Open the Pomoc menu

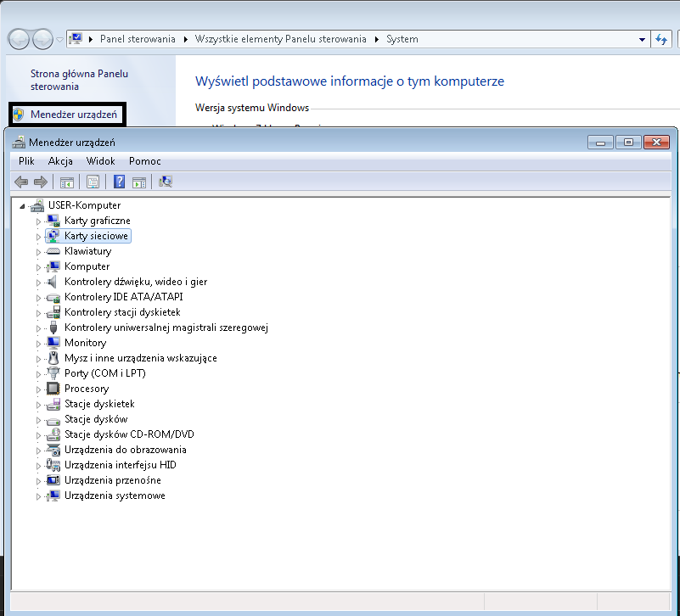pos(145,161)
